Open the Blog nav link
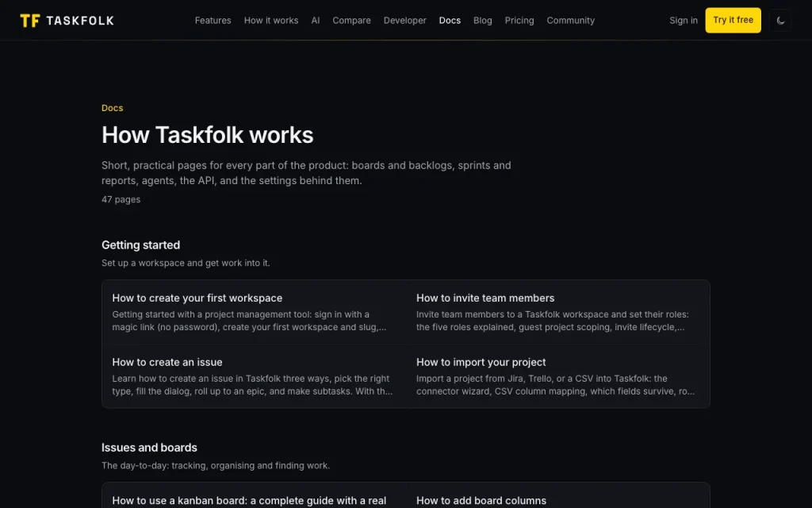This screenshot has height=508, width=812. [483, 20]
